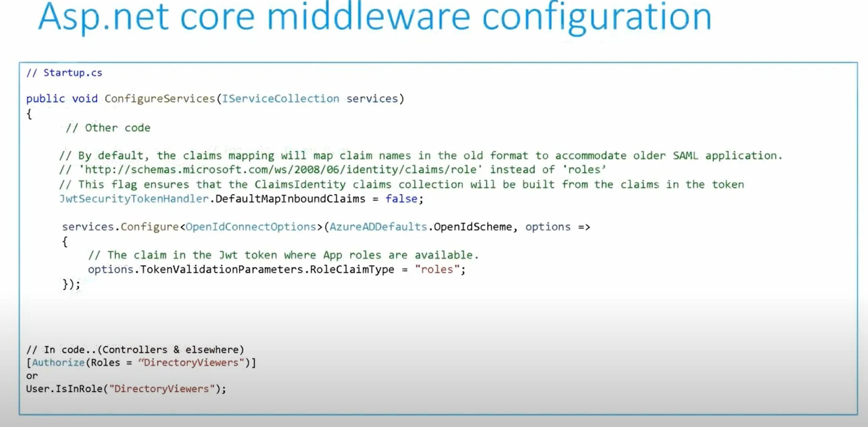Click OpenIdConnectOptions type parameter

(x=249, y=226)
